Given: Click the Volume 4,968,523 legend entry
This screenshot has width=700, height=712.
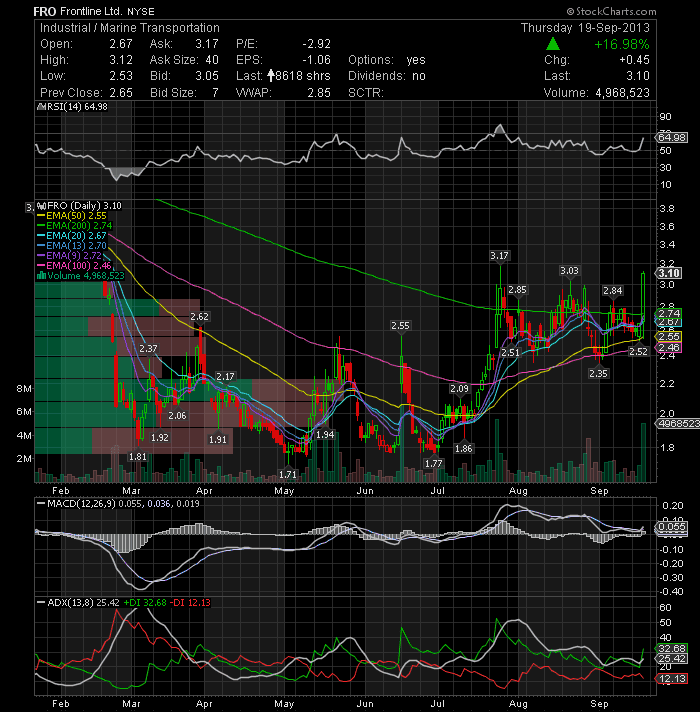Looking at the screenshot, I should click(81, 276).
